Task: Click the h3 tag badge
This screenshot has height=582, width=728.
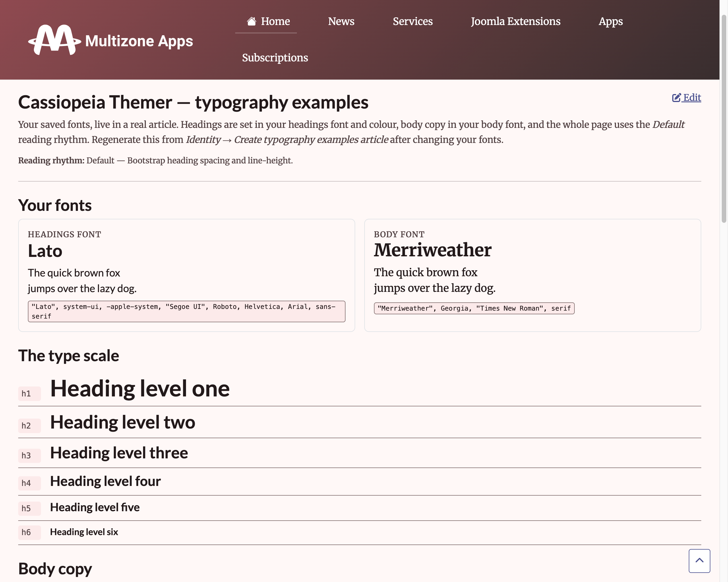Action: 29,456
